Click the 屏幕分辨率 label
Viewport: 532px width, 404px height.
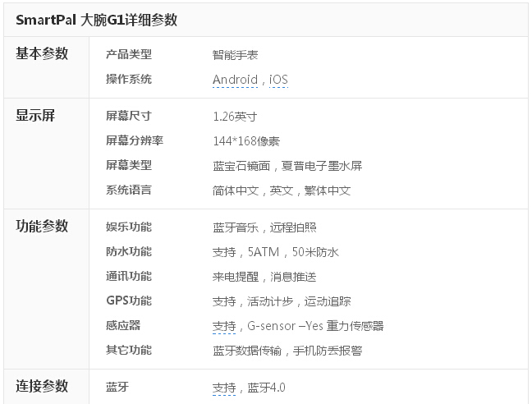tap(135, 140)
